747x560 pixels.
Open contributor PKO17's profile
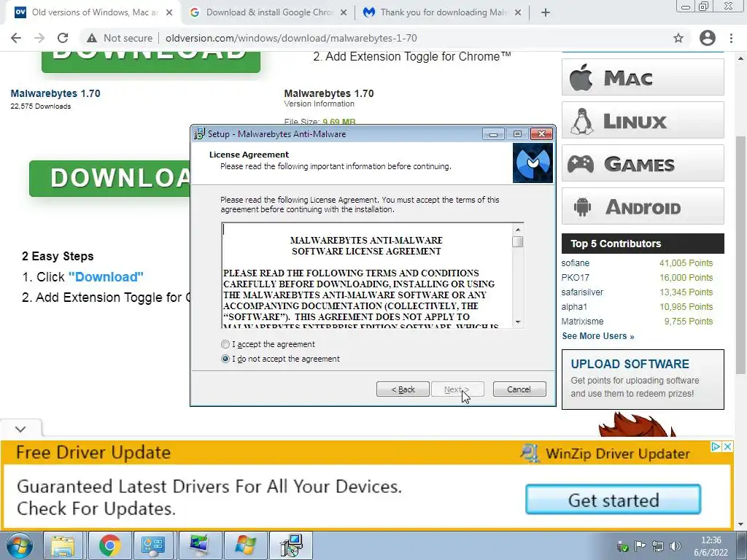pyautogui.click(x=575, y=278)
